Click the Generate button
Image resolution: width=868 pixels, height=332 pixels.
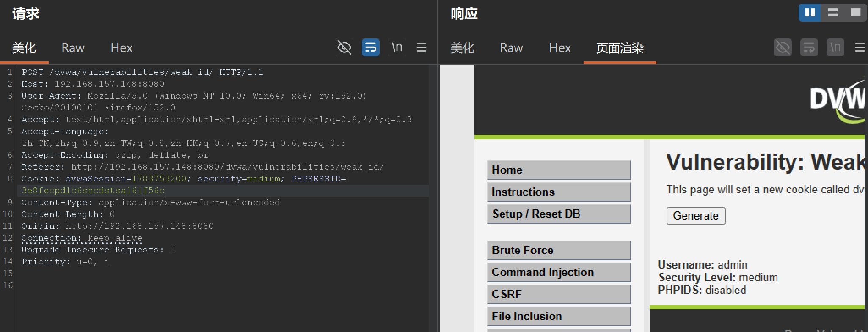pyautogui.click(x=696, y=216)
